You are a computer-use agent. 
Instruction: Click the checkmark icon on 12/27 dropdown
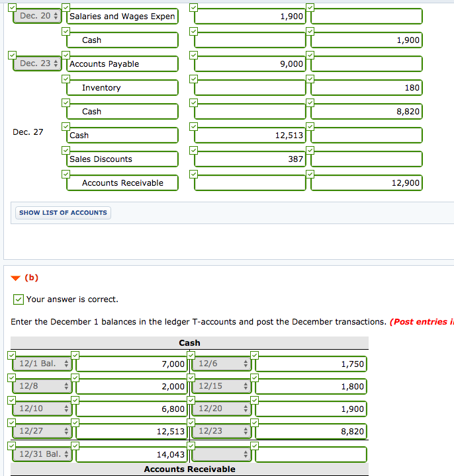tap(11, 422)
